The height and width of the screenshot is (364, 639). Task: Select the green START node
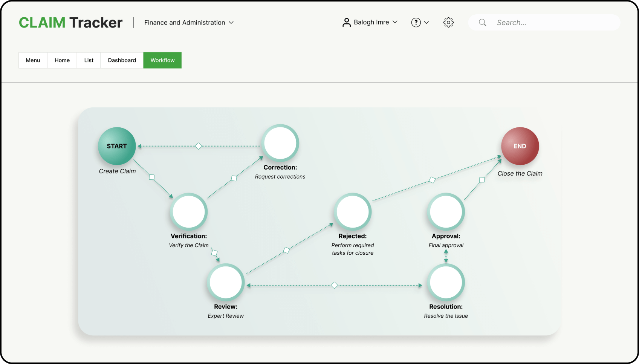click(x=117, y=146)
